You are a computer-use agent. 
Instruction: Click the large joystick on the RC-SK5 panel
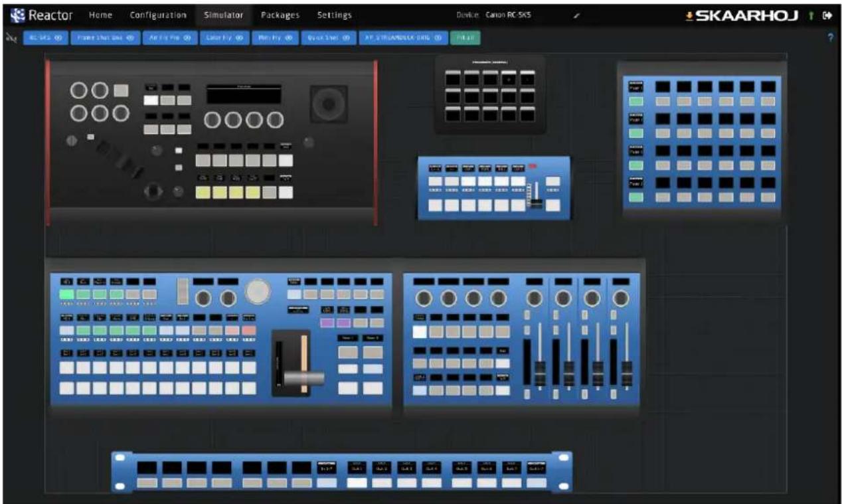tap(329, 104)
